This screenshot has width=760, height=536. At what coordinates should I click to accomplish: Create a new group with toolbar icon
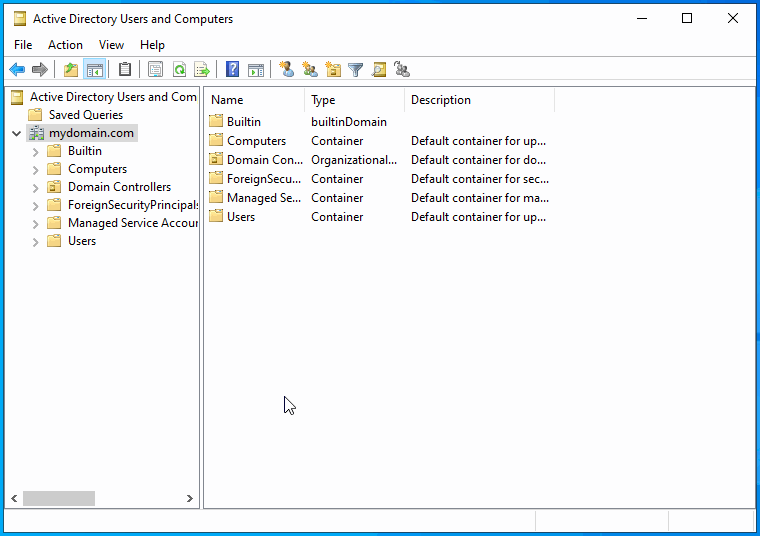tap(310, 69)
